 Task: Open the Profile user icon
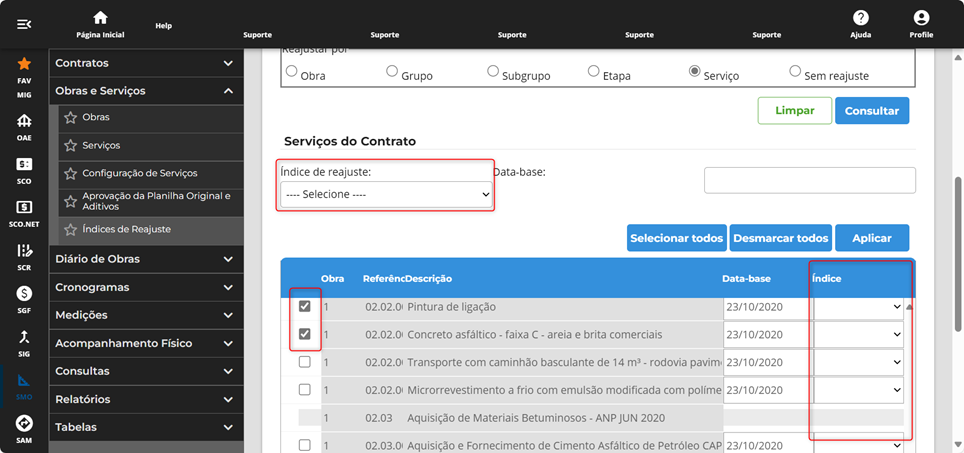coord(921,18)
